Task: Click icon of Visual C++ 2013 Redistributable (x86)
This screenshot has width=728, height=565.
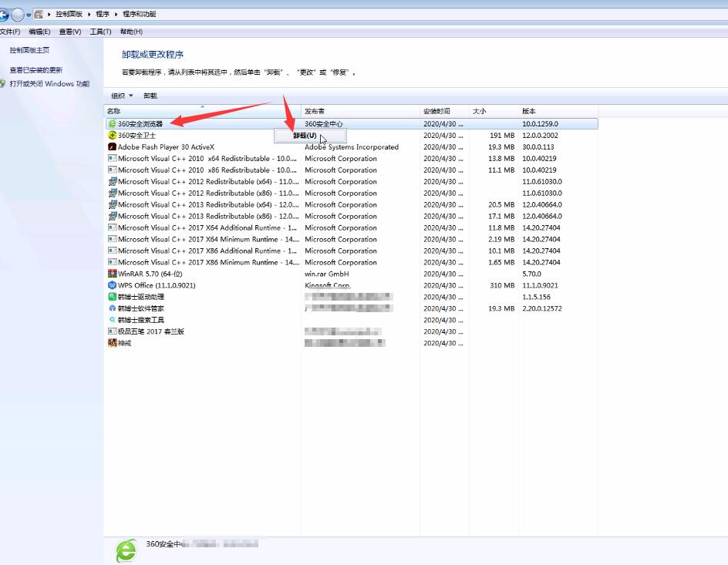Action: pyautogui.click(x=112, y=216)
